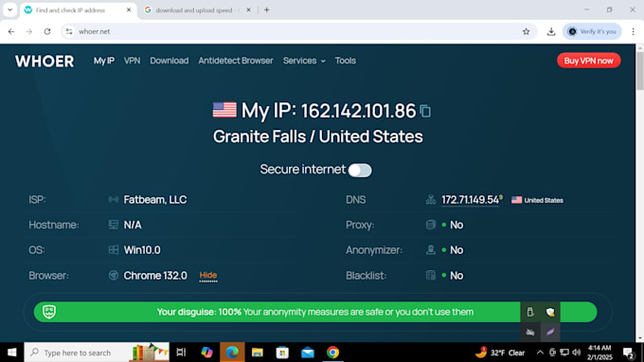Open a new tab with the plus button
Image resolution: width=644 pixels, height=362 pixels.
pos(266,9)
